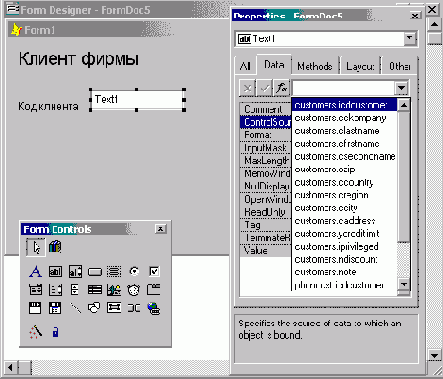Pick the Text Box control tool

[x=55, y=271]
